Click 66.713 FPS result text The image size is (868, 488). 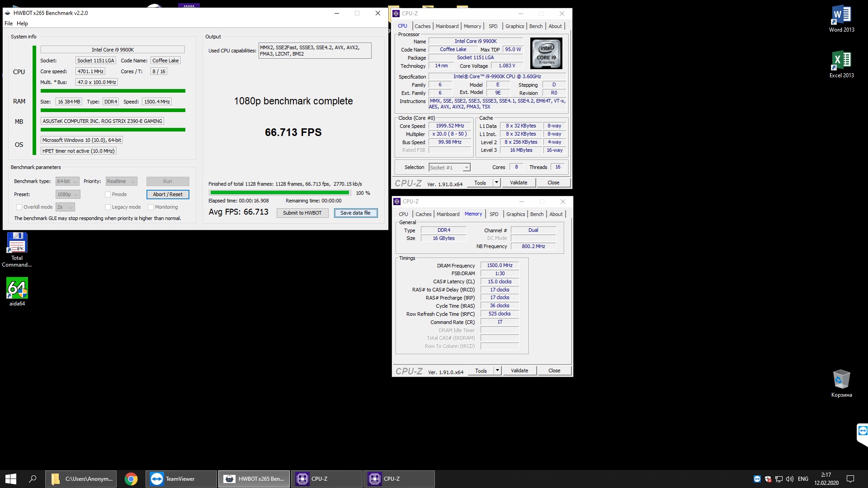293,132
